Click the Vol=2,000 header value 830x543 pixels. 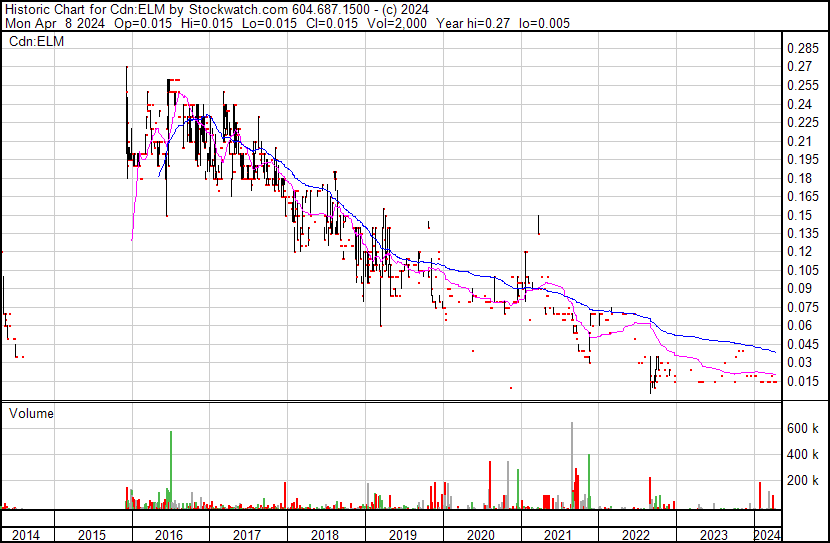396,23
